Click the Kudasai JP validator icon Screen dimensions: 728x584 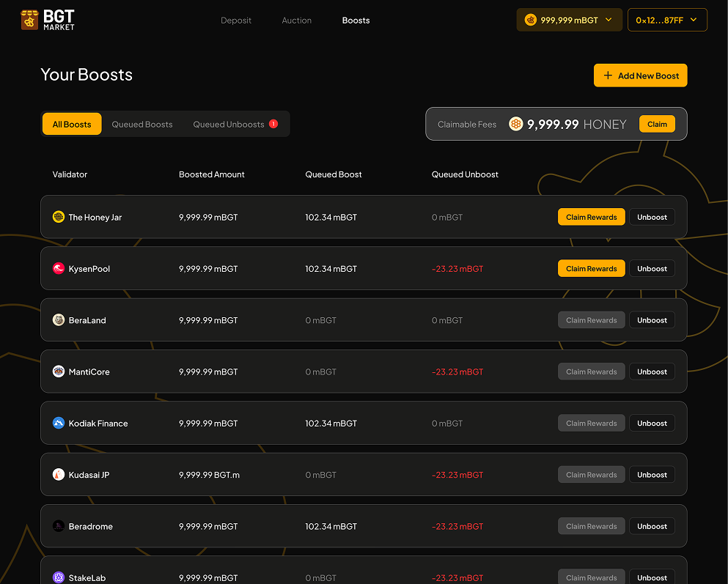point(59,475)
